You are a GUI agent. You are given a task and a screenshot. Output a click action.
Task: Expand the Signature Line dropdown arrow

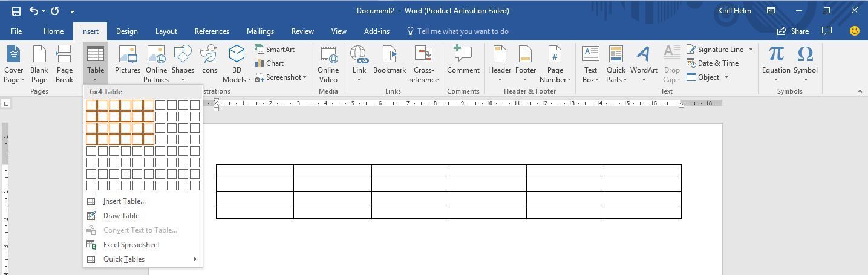[751, 50]
